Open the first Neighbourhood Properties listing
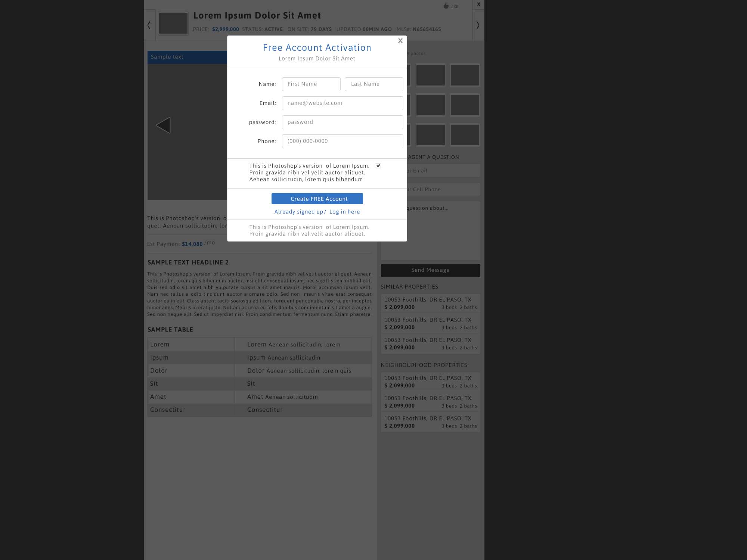 430,382
